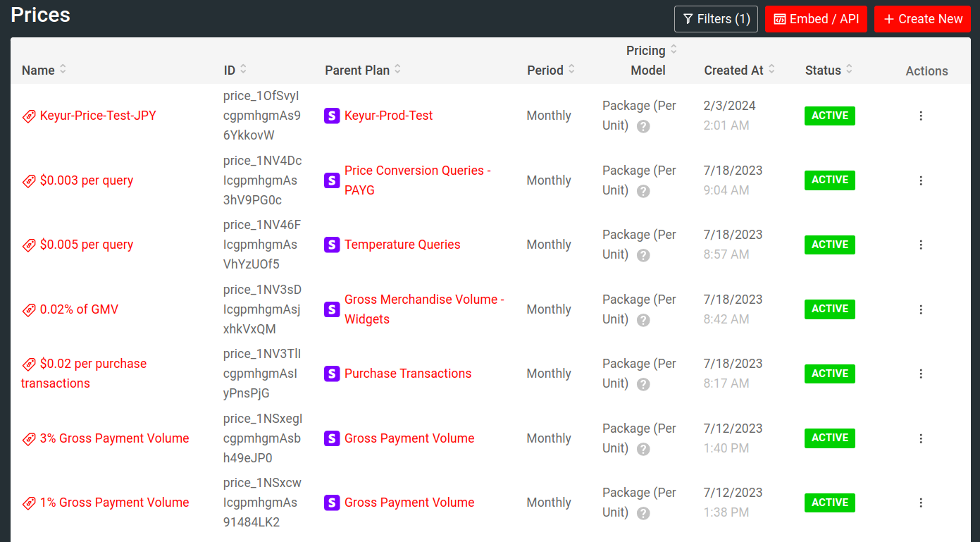Select the price tag icon beside 0.02% of GMV

tap(29, 309)
